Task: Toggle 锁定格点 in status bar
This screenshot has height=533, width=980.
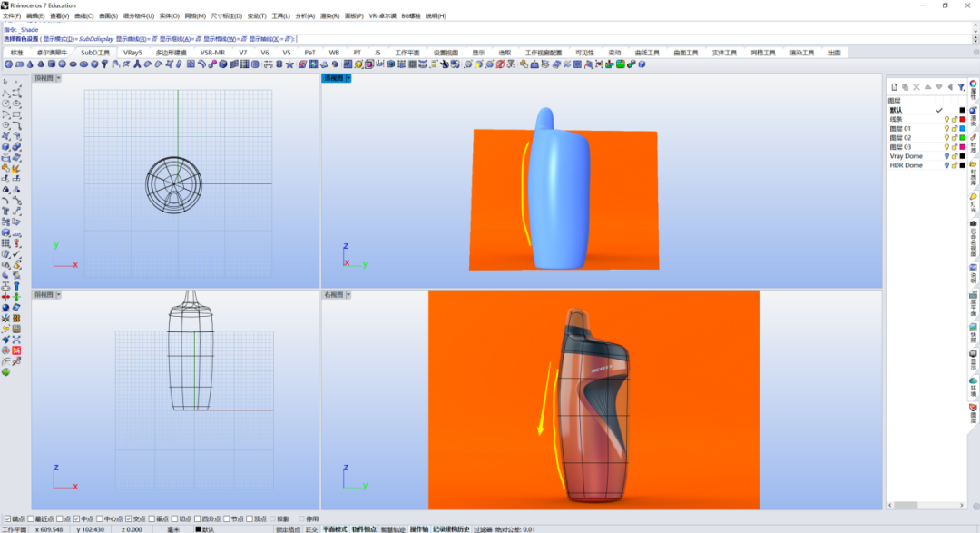Action: (x=289, y=529)
